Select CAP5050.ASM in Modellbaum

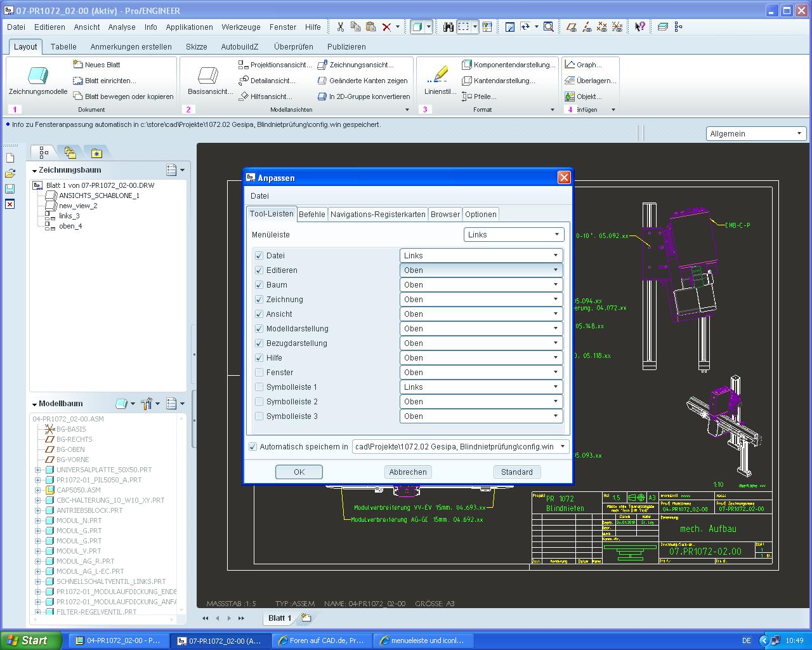tap(79, 490)
